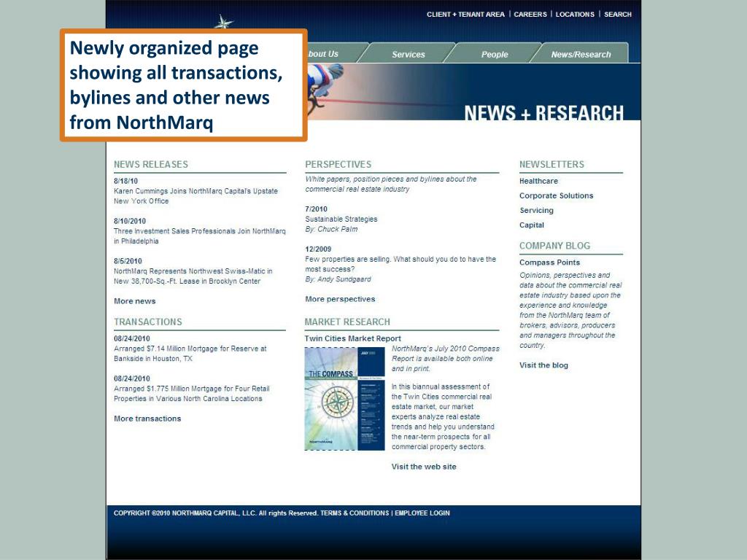Click the Perspectives section heading
This screenshot has height=560, width=747.
click(338, 164)
